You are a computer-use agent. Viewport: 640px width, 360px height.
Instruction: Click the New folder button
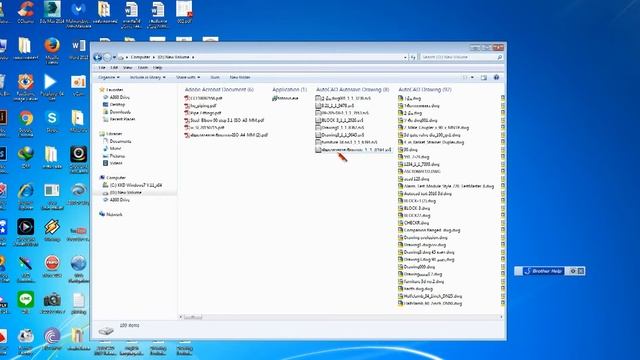tap(240, 77)
